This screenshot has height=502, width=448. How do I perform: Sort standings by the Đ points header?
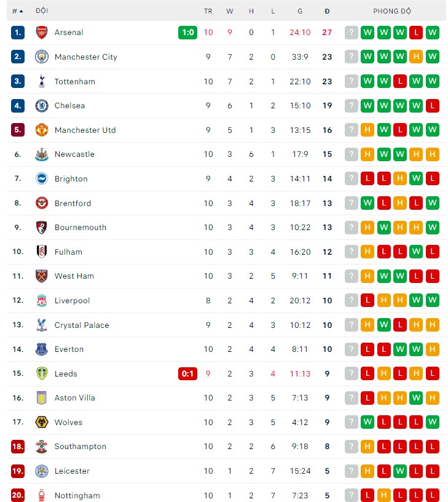tap(327, 11)
